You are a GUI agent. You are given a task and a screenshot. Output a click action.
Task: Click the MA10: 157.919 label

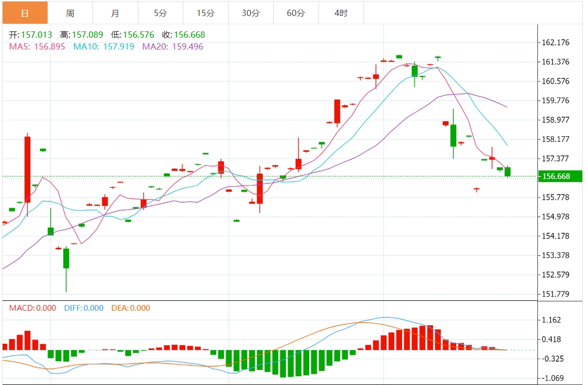tap(103, 47)
